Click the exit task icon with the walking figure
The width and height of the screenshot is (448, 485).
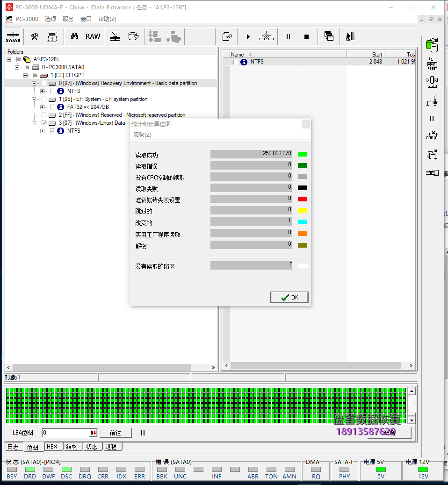tap(350, 36)
